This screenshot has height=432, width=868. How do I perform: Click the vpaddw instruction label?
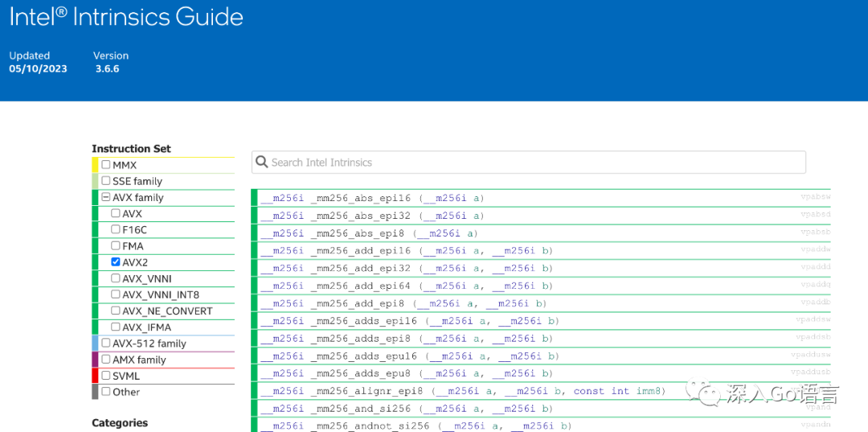click(816, 249)
